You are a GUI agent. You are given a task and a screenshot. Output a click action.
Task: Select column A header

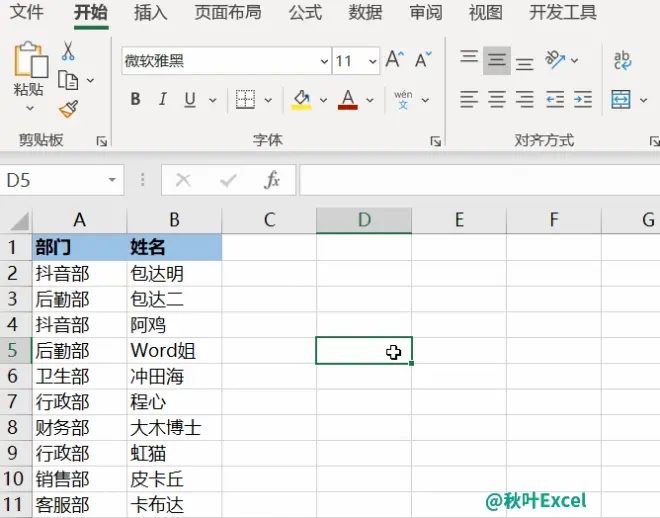80,220
